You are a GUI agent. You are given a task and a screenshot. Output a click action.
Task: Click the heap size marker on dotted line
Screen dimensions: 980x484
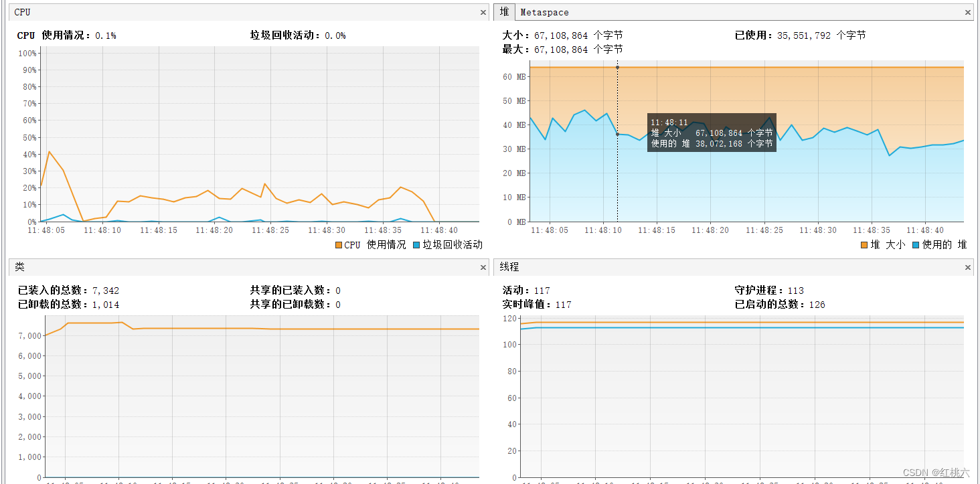[617, 68]
